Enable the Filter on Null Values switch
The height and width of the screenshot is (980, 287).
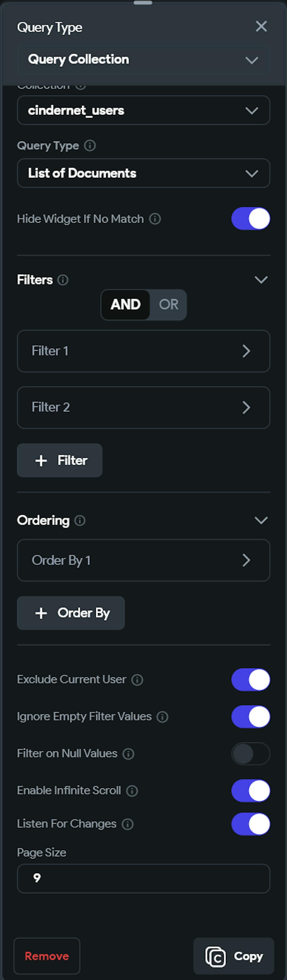tap(251, 754)
